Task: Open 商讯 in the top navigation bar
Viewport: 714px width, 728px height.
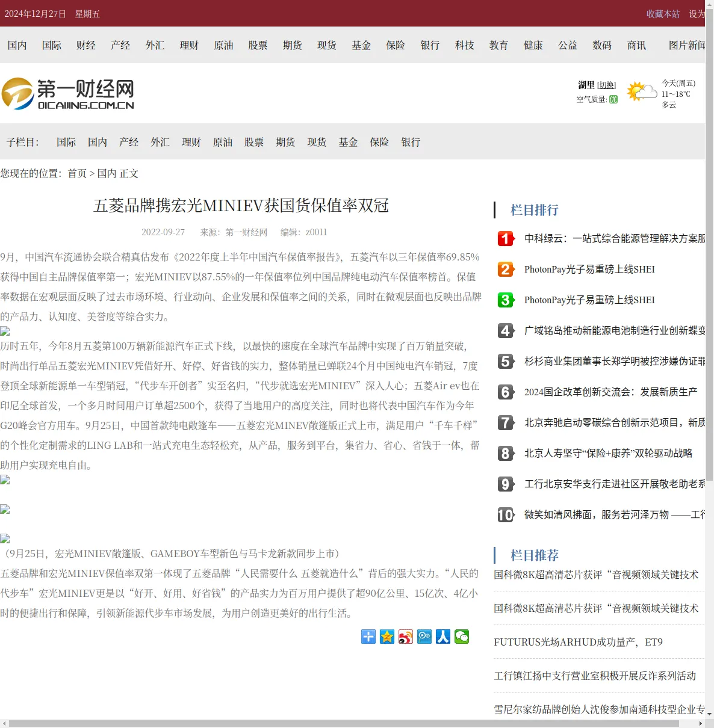Action: pyautogui.click(x=636, y=45)
